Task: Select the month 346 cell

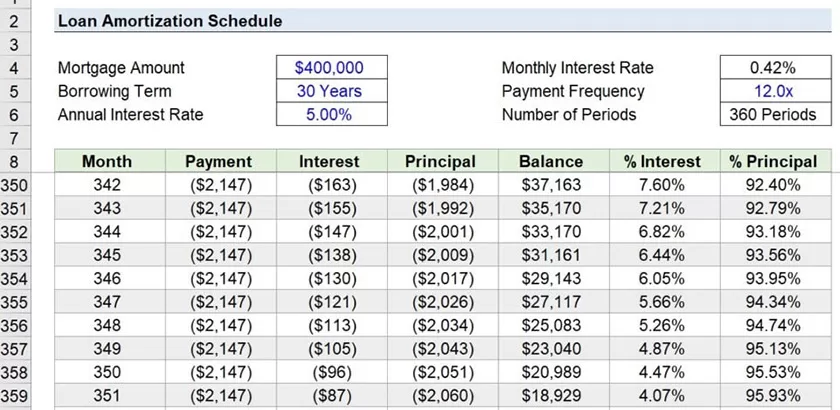Action: tap(107, 278)
